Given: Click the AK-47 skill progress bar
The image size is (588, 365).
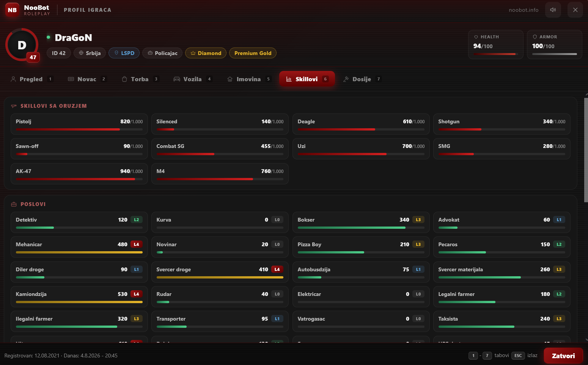Looking at the screenshot, I should tap(79, 179).
